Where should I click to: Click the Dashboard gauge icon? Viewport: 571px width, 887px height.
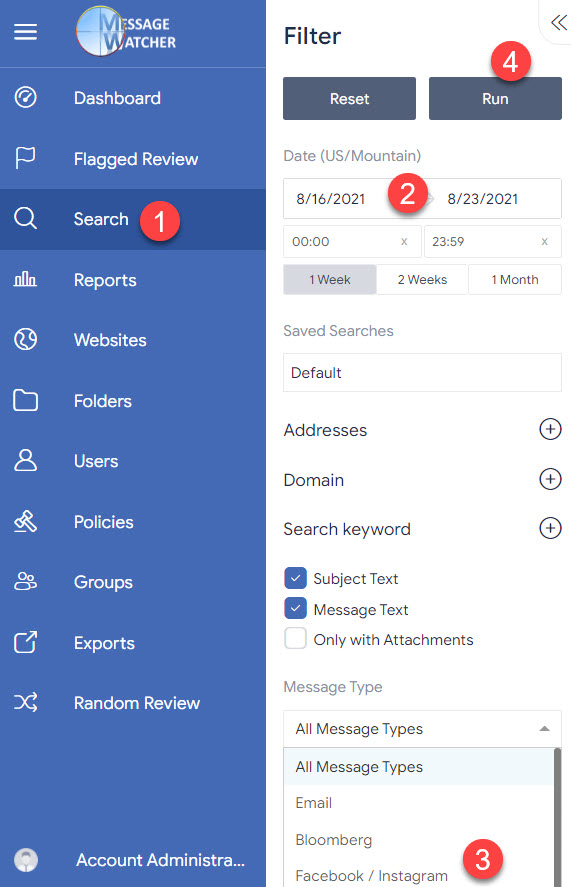25,97
